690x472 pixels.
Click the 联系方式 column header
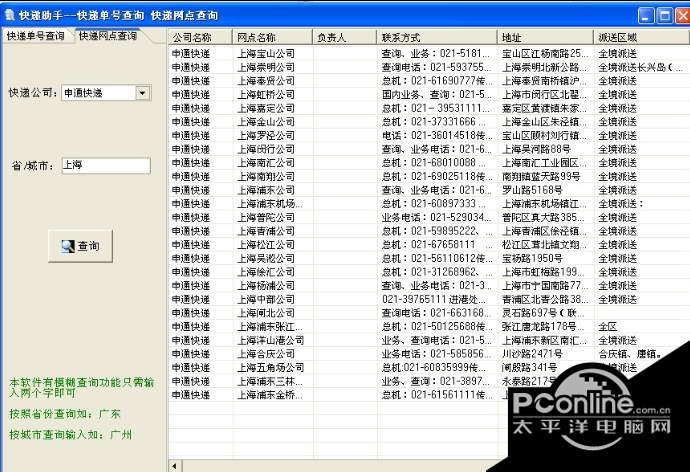[x=437, y=37]
